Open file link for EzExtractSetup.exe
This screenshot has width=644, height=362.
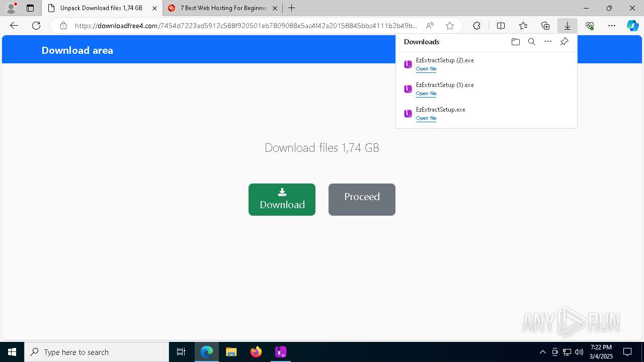[x=426, y=118]
